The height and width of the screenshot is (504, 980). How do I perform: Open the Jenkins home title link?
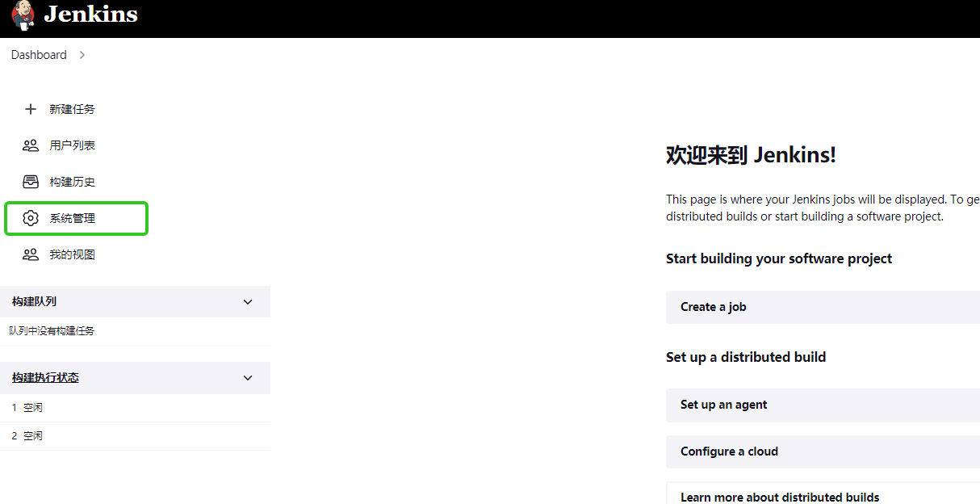(90, 15)
